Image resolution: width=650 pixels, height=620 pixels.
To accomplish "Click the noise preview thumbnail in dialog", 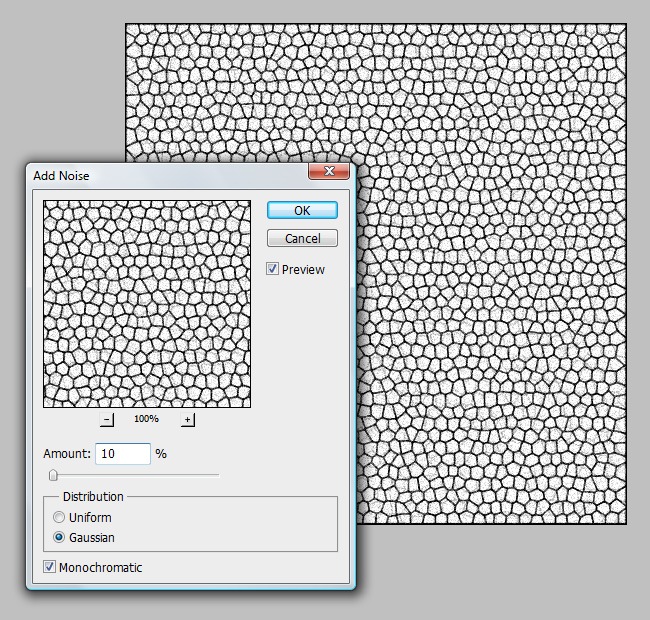I will point(147,304).
